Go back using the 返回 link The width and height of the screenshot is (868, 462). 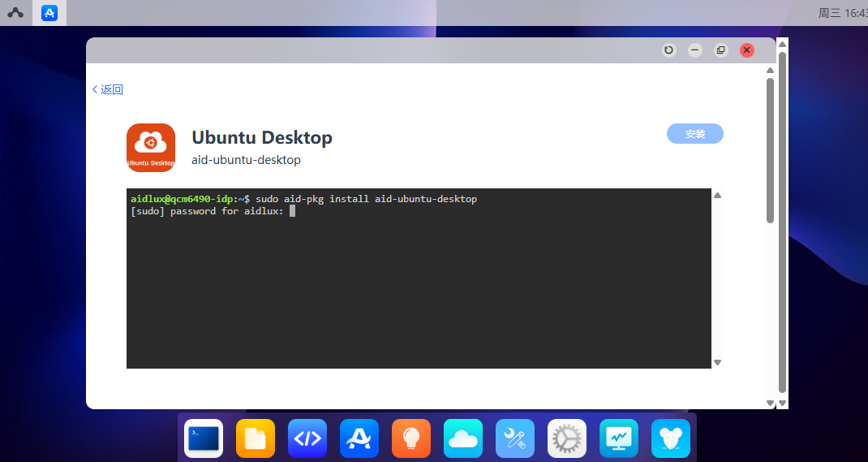(x=108, y=90)
